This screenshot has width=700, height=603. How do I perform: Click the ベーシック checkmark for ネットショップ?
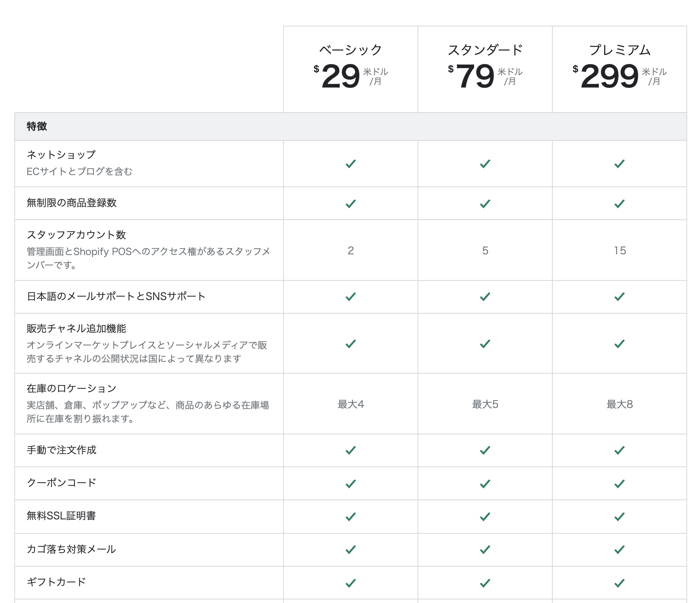click(x=350, y=164)
